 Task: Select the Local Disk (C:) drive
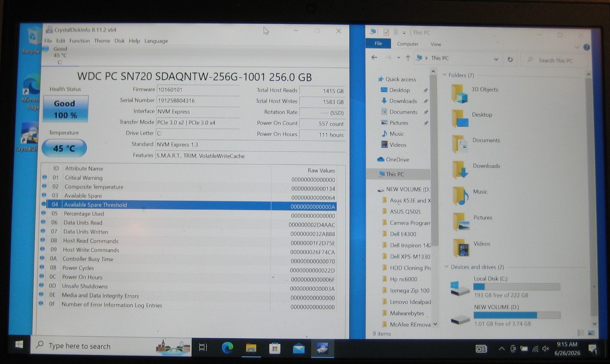click(505, 287)
